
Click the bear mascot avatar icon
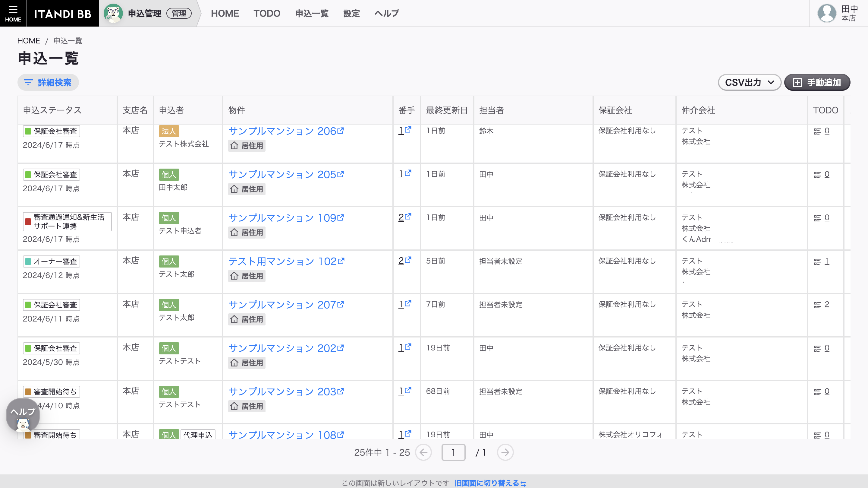point(113,13)
